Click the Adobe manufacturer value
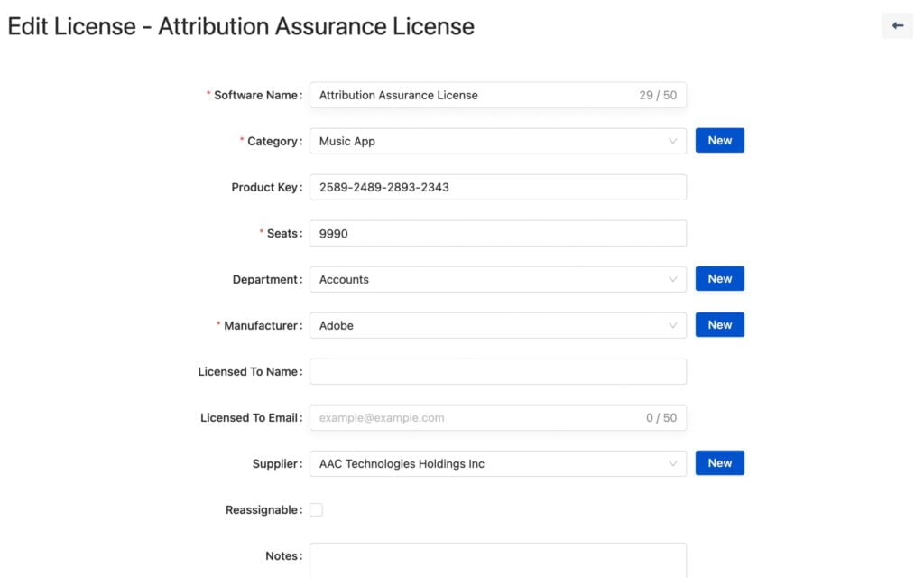 [336, 325]
